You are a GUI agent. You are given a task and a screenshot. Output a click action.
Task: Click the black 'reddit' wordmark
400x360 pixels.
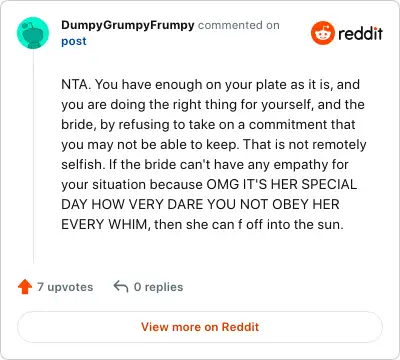(360, 34)
